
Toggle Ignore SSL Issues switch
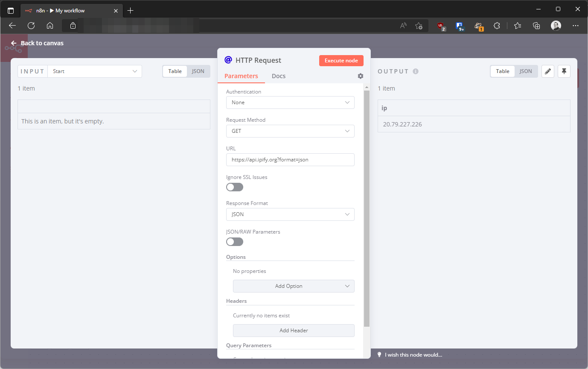click(235, 187)
